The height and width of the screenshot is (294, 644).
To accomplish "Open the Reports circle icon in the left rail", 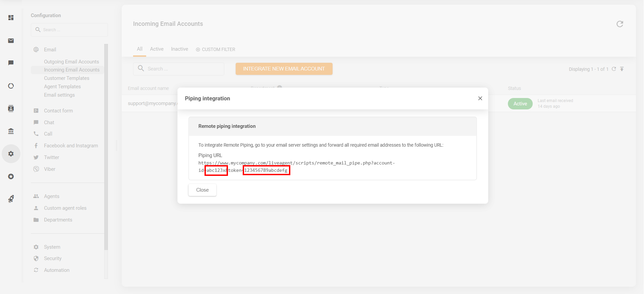I will coord(11,86).
